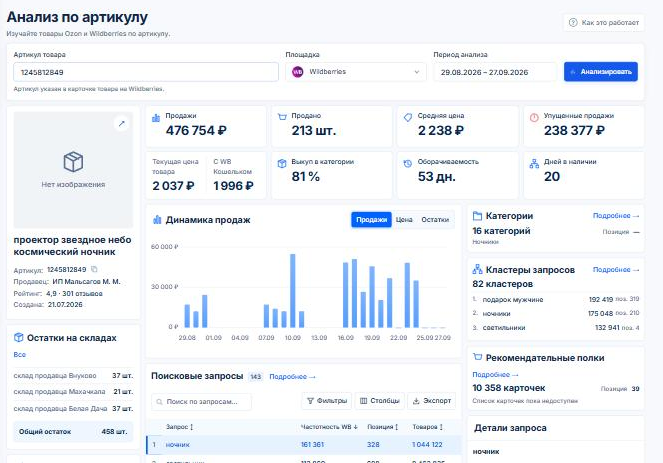Click the 143 queries count badge
The image size is (663, 463).
(255, 377)
